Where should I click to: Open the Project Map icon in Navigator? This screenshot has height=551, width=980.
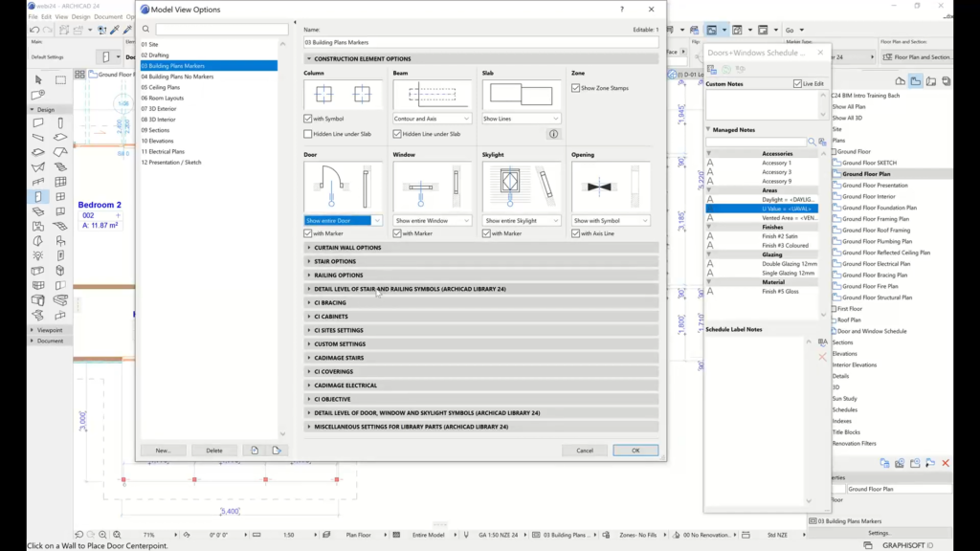900,81
